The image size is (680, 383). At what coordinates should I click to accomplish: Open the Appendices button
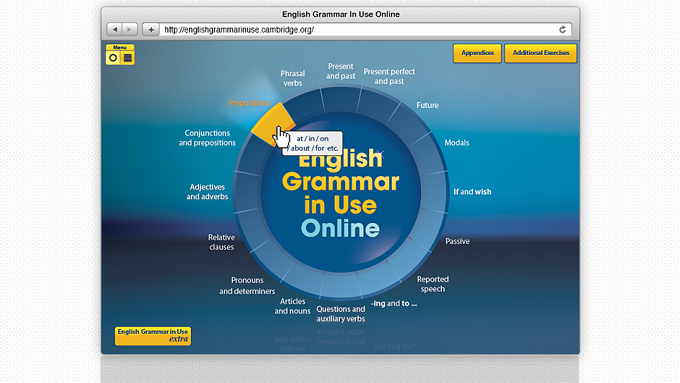tap(477, 53)
